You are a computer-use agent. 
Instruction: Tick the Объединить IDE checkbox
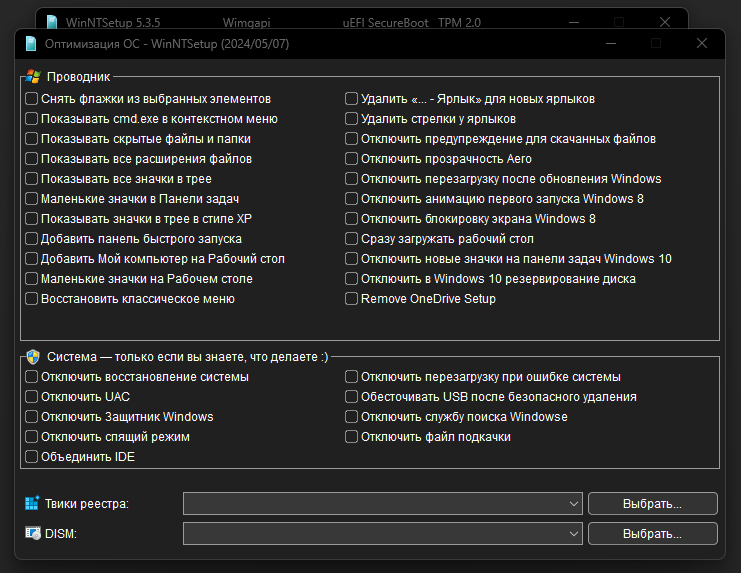click(32, 457)
